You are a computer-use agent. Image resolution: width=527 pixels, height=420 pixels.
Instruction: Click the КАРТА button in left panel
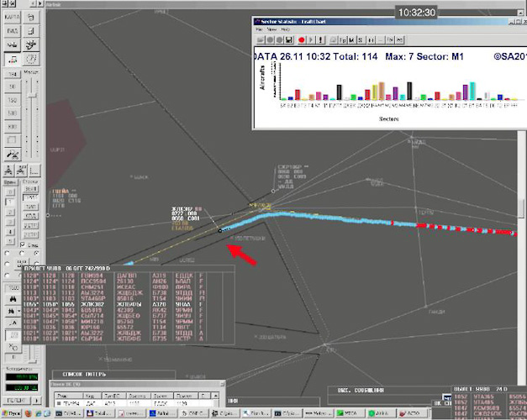[12, 17]
